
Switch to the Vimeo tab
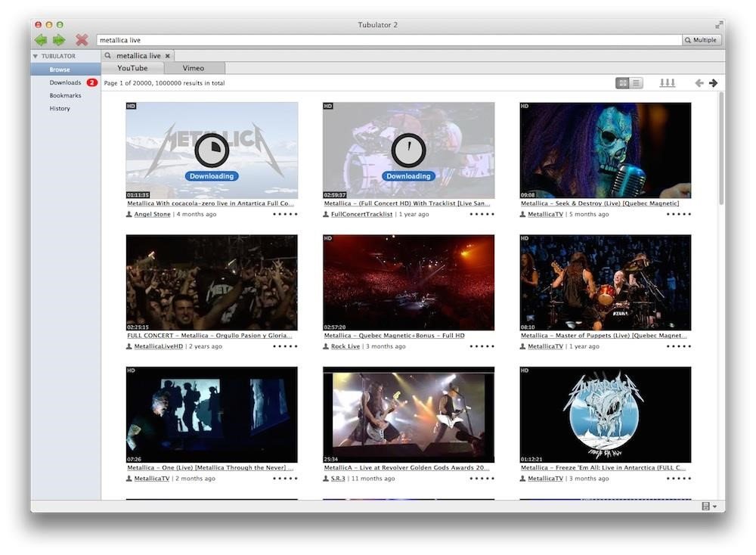[194, 68]
